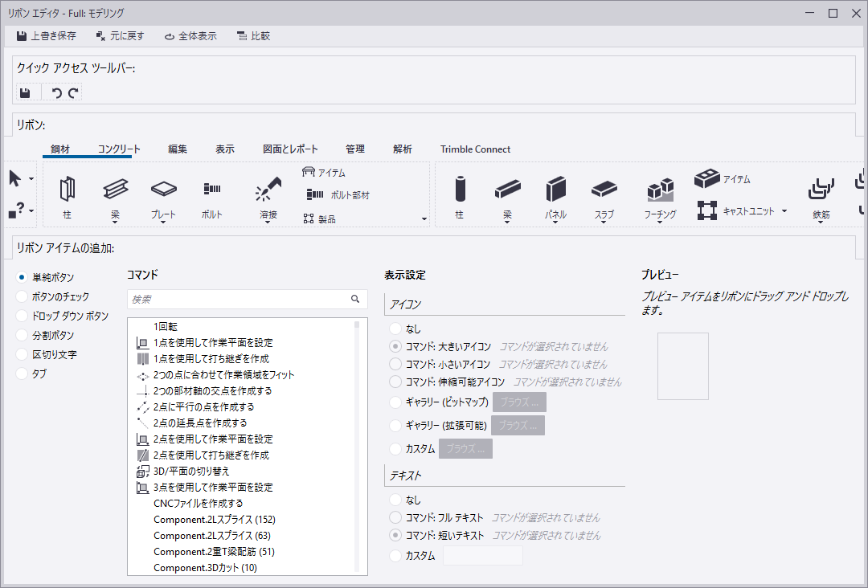Click the save icon in quick access toolbar
Screen dimensions: 868x588
pyautogui.click(x=25, y=93)
